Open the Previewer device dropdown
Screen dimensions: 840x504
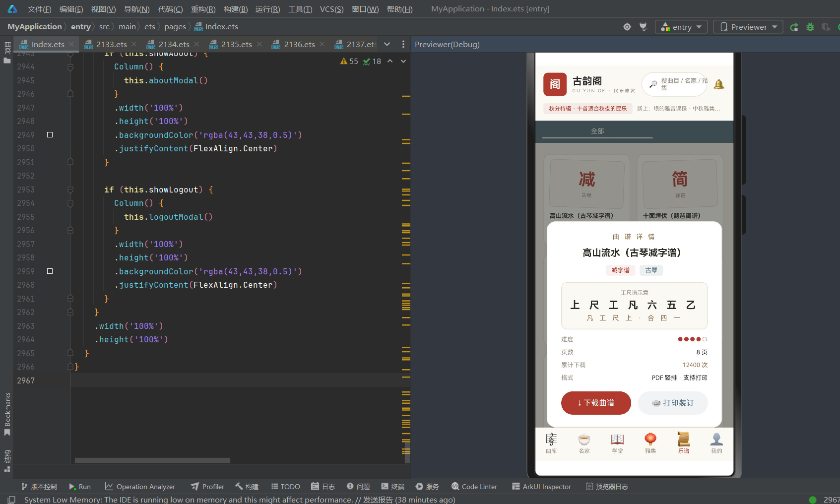748,27
